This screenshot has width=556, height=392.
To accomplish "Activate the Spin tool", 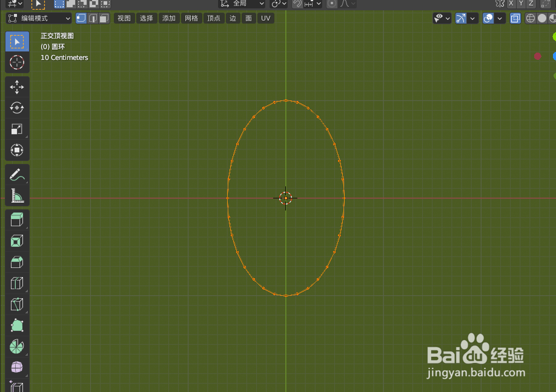I will (x=17, y=347).
